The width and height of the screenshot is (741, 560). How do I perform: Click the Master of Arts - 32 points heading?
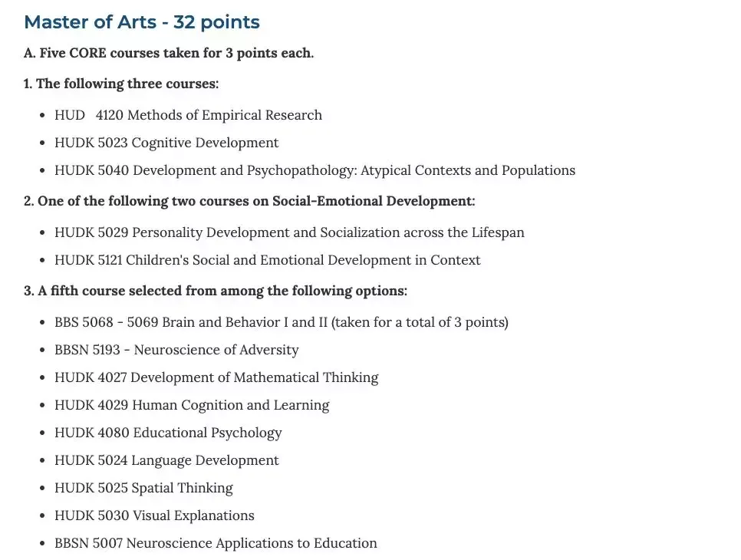(142, 22)
